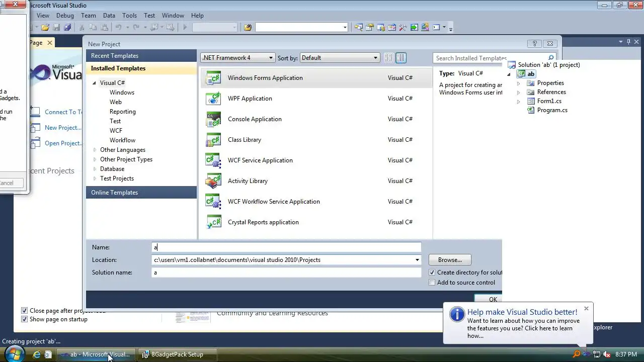Click the Save All toolbar icon
Image resolution: width=644 pixels, height=362 pixels.
pos(67,27)
